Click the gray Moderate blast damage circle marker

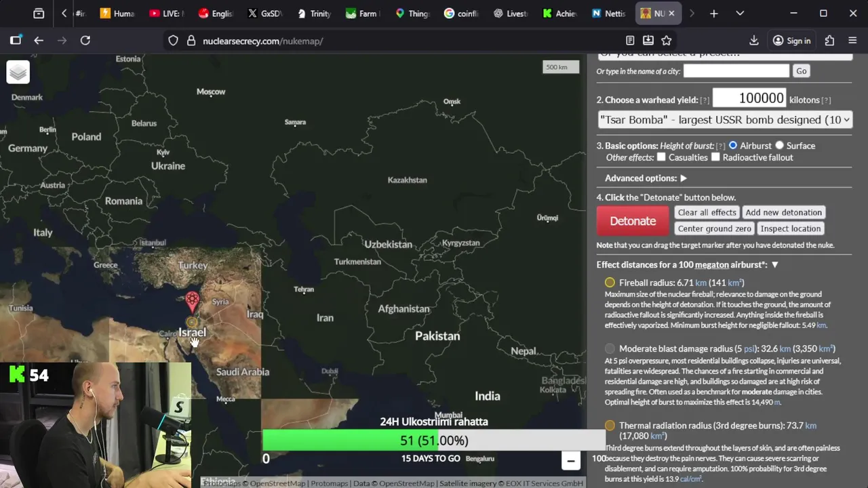[610, 348]
